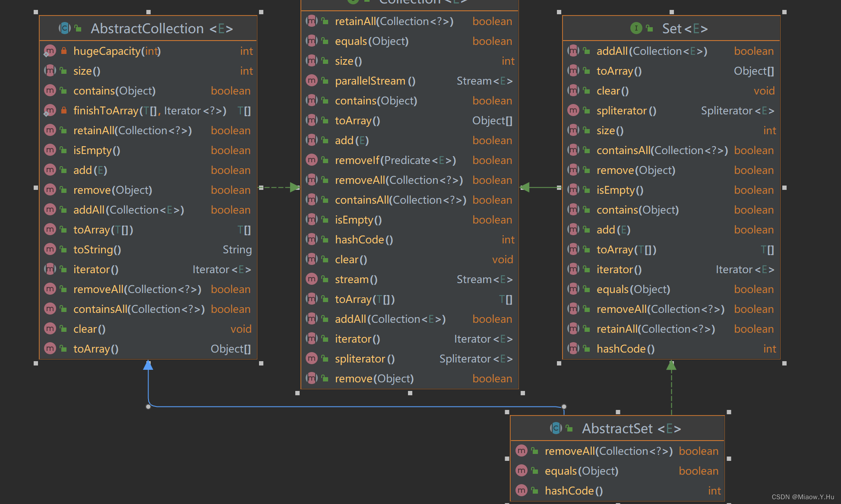This screenshot has height=504, width=841.
Task: Click void return type of Collection clear()
Action: [x=503, y=259]
